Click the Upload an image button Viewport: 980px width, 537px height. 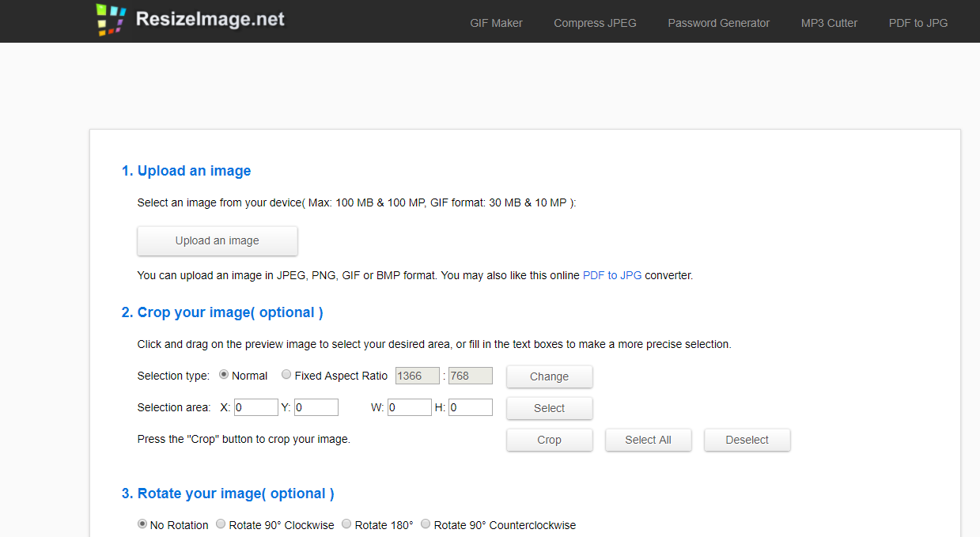tap(218, 240)
